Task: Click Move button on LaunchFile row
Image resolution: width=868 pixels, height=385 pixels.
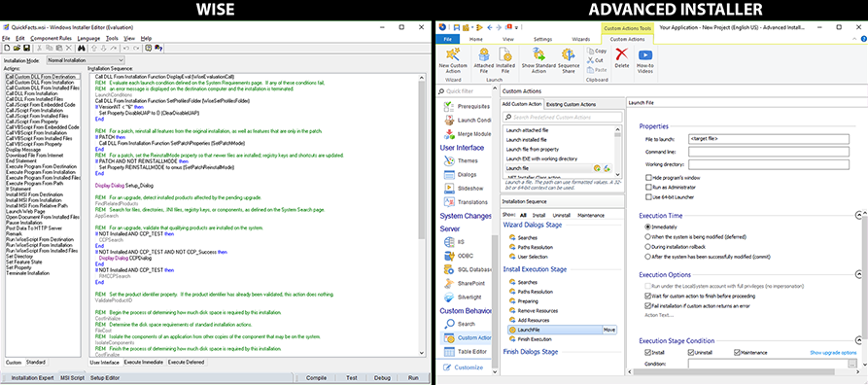Action: (x=608, y=330)
